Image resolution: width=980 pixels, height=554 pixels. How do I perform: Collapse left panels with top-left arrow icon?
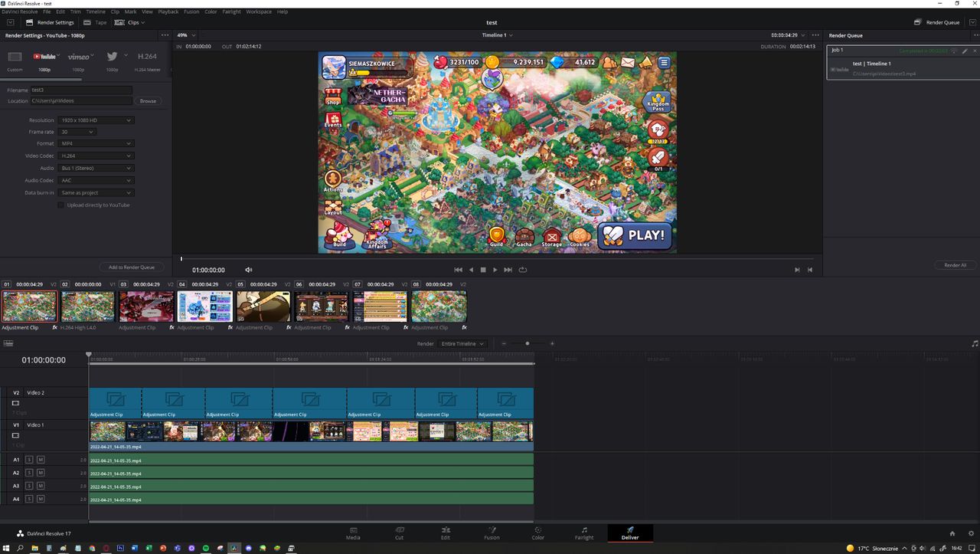[11, 22]
